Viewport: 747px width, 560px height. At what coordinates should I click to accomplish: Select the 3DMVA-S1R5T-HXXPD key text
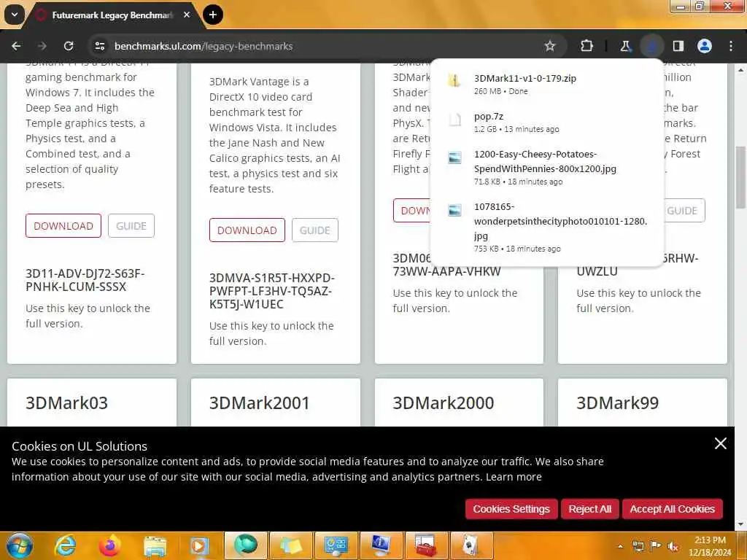click(x=271, y=291)
